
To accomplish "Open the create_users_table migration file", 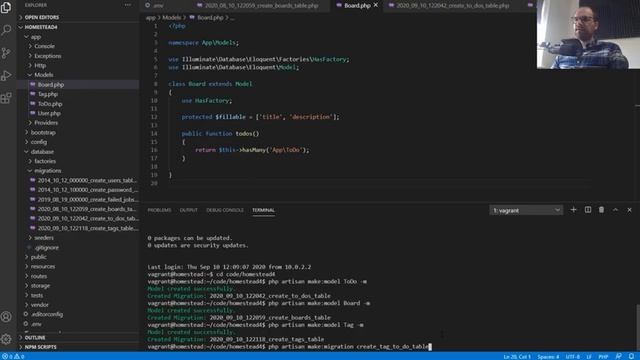I will click(x=78, y=180).
